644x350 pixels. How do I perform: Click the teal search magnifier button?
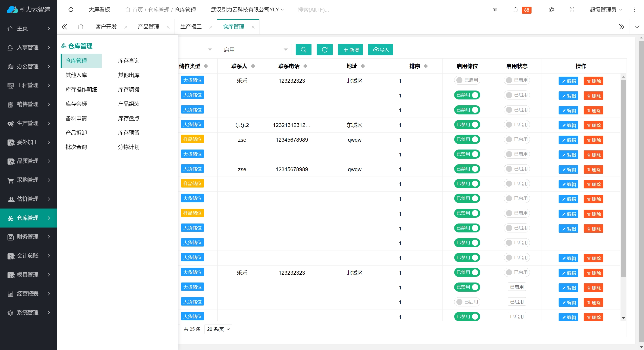303,49
